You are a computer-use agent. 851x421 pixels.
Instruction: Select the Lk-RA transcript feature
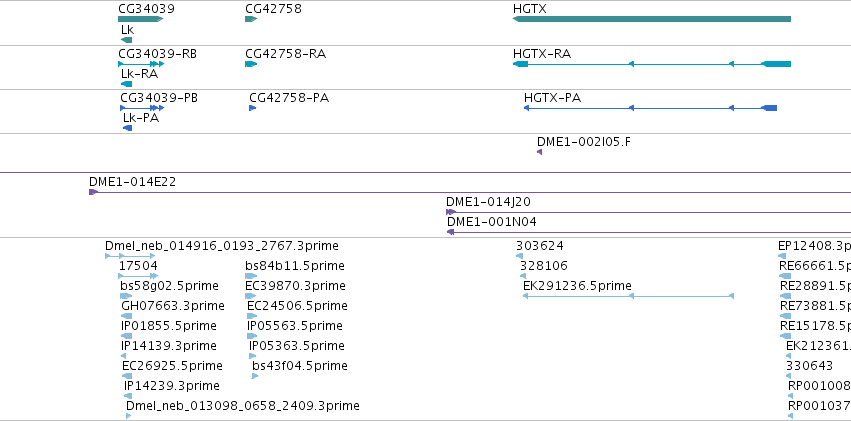pos(126,84)
